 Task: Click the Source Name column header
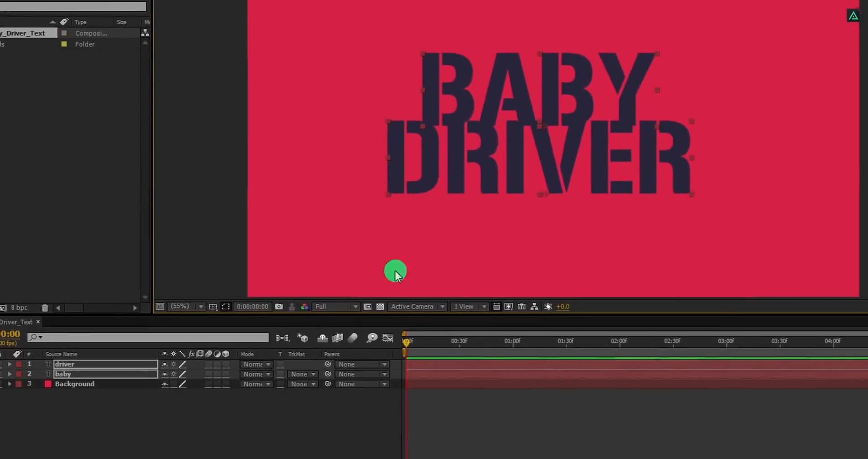(x=61, y=354)
